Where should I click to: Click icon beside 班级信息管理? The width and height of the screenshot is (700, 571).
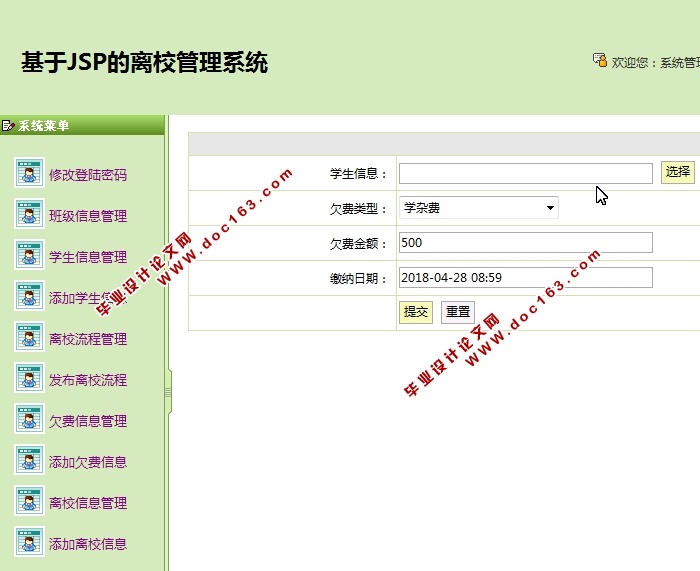point(29,213)
